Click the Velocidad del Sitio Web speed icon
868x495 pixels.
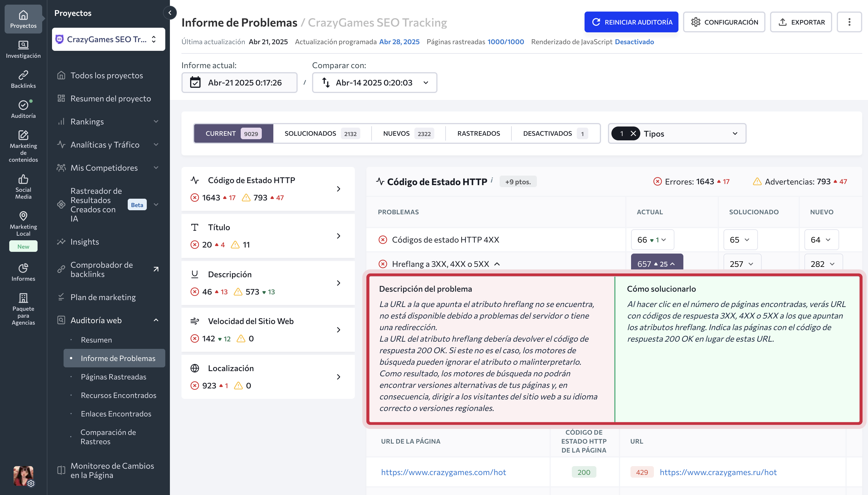(194, 321)
